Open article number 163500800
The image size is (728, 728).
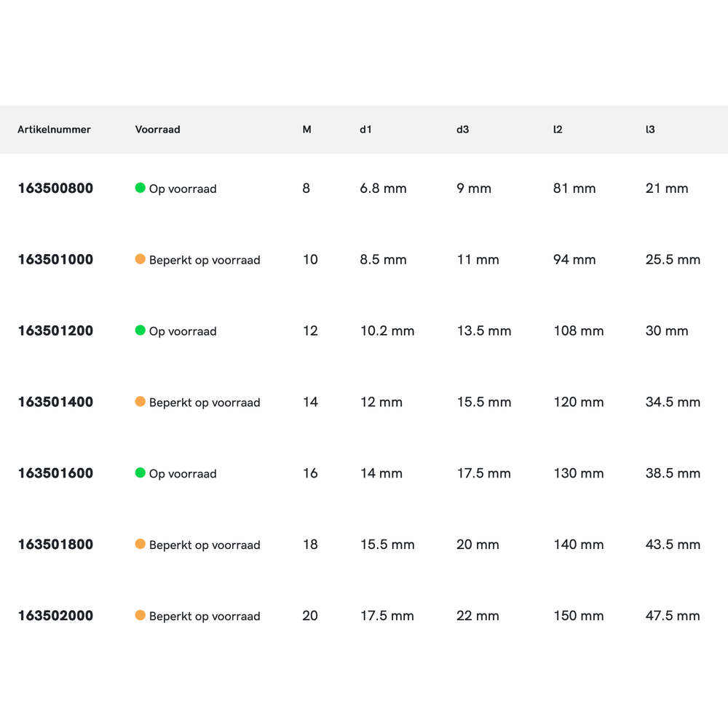[x=55, y=189]
